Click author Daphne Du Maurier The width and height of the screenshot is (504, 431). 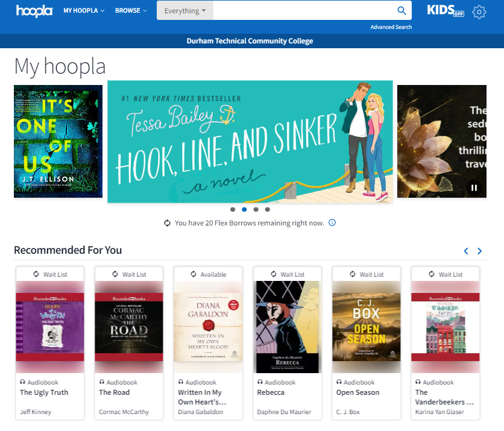coord(284,412)
